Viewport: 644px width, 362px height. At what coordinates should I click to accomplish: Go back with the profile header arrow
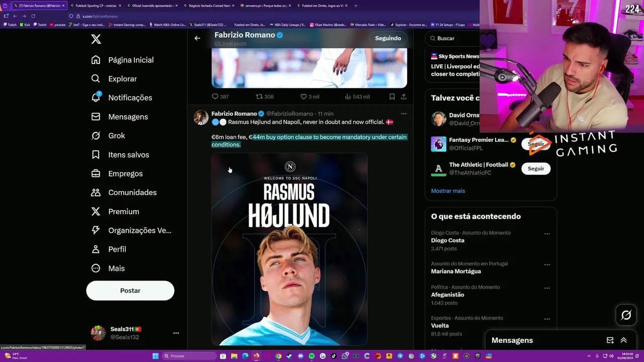[x=197, y=38]
